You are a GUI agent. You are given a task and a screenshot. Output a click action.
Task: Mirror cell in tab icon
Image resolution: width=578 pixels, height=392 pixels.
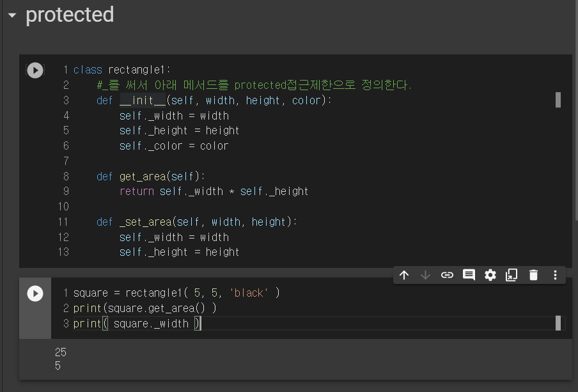(x=512, y=275)
